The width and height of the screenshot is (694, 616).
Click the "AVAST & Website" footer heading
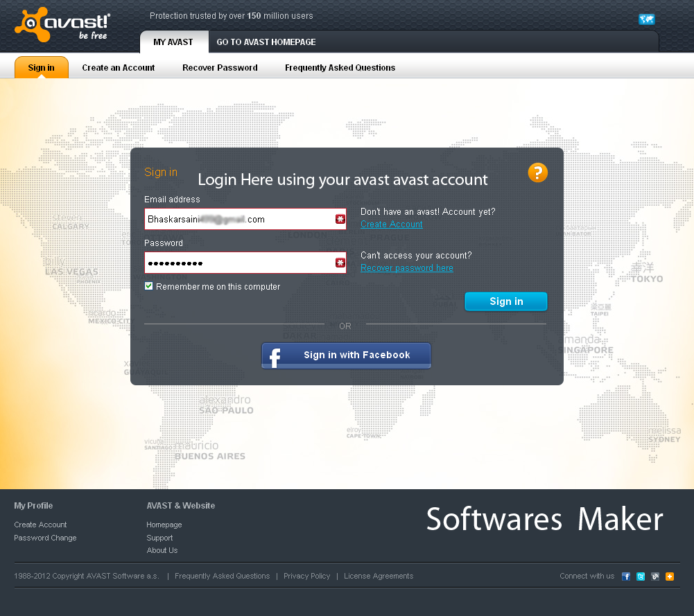[x=180, y=505]
